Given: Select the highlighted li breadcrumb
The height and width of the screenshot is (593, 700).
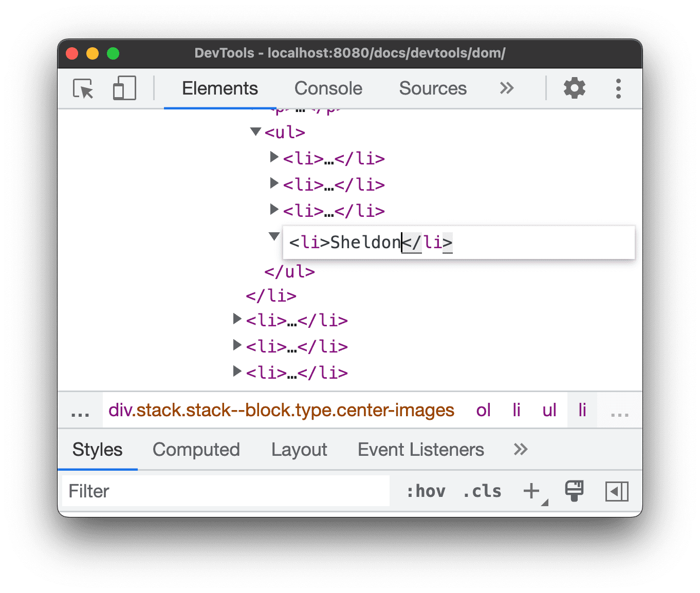Looking at the screenshot, I should [x=582, y=410].
